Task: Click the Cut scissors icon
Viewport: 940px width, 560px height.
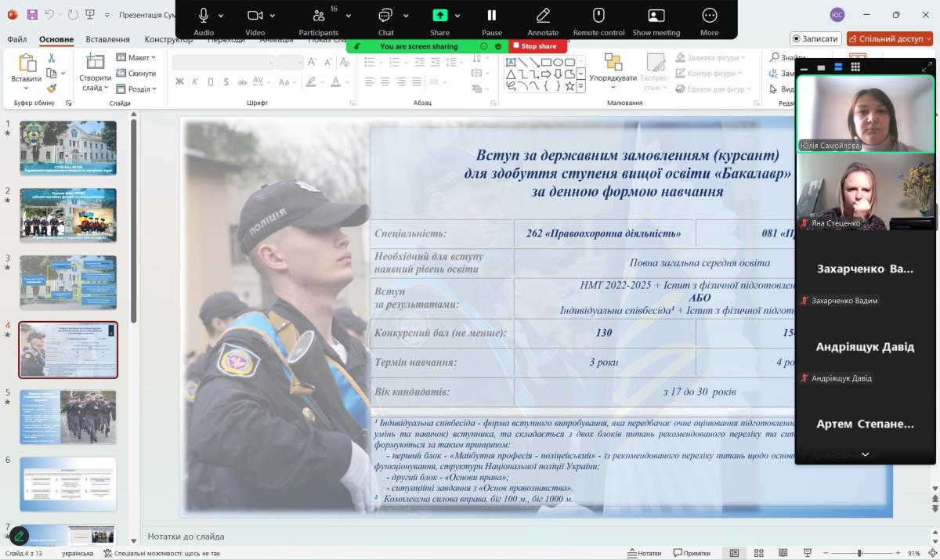Action: (52, 58)
